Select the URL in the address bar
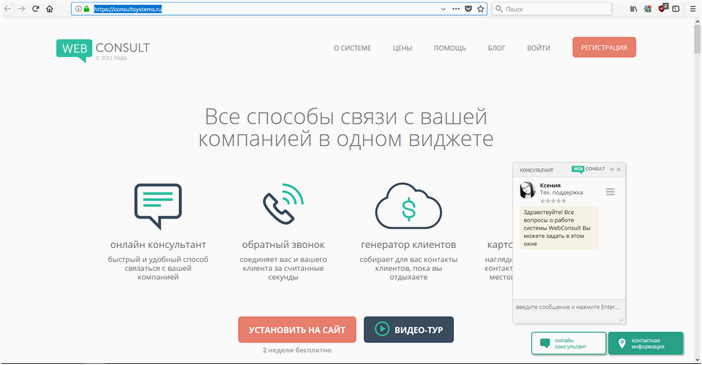Image resolution: width=702 pixels, height=365 pixels. coord(128,9)
